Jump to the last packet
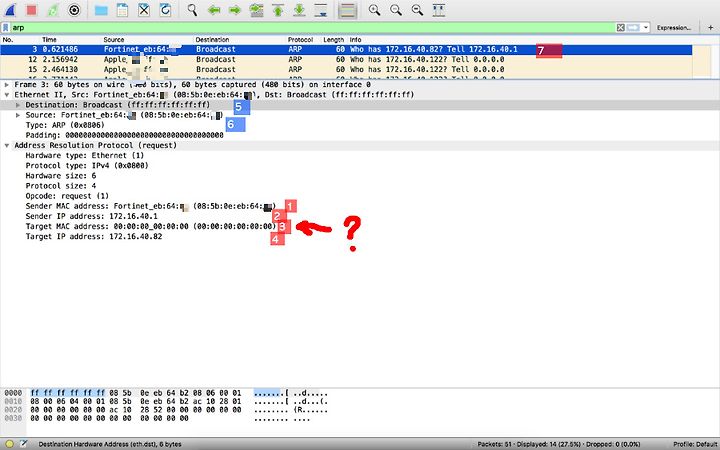Image resolution: width=720 pixels, height=450 pixels. (x=299, y=10)
